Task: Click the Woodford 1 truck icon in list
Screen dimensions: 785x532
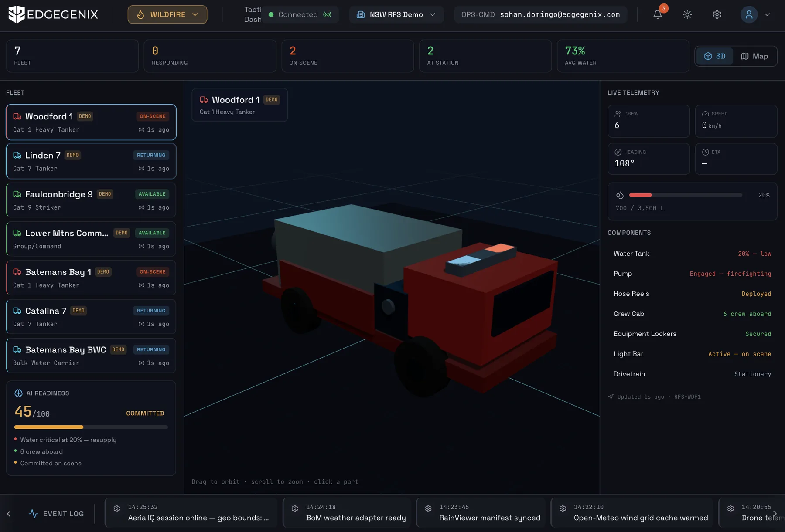Action: [17, 116]
